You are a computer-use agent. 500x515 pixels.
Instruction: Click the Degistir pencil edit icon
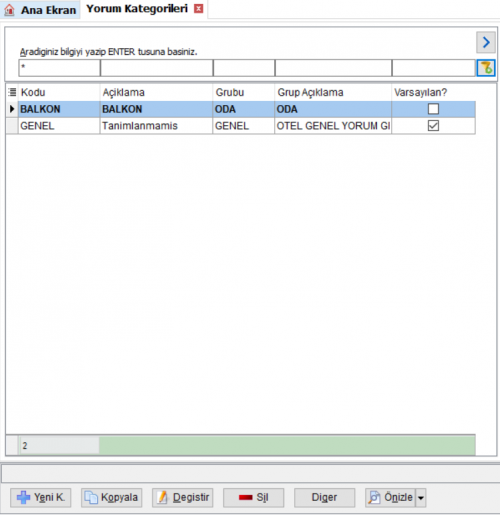point(162,497)
